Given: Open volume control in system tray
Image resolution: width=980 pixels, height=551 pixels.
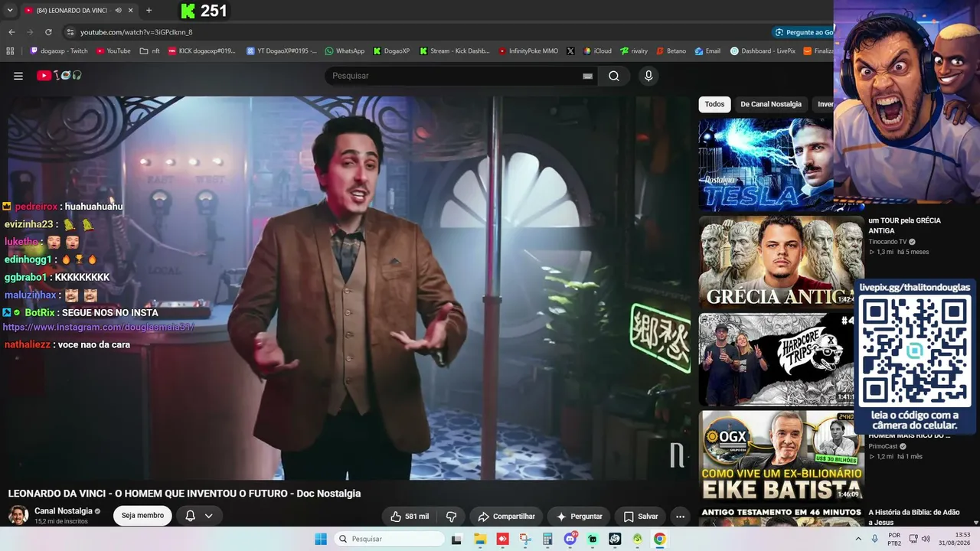Looking at the screenshot, I should 925,539.
